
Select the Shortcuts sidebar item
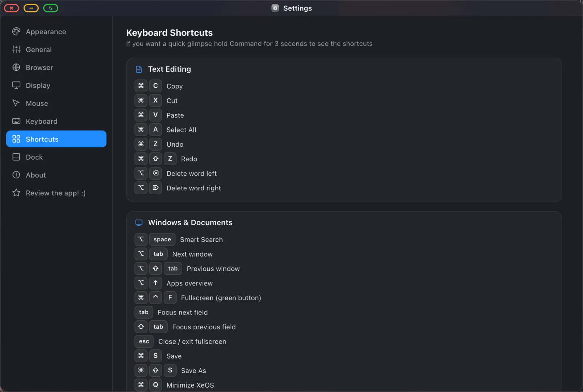tap(56, 139)
